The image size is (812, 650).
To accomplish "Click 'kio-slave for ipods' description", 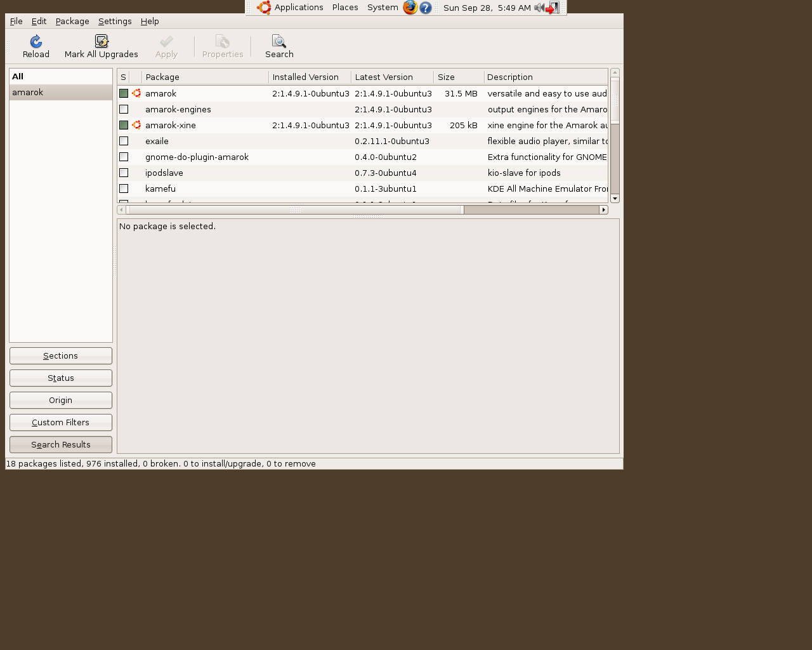I will 524,173.
